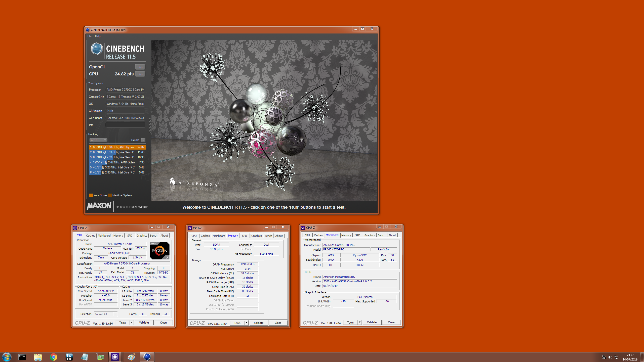644x362 pixels.
Task: Click Validate in CPU-Z Mainboard window
Action: point(372,322)
